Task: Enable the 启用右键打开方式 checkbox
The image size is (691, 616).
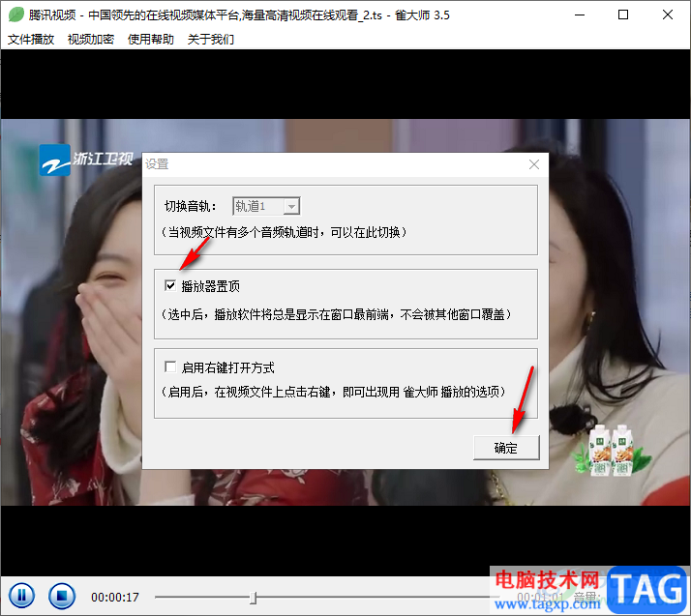Action: pos(170,367)
